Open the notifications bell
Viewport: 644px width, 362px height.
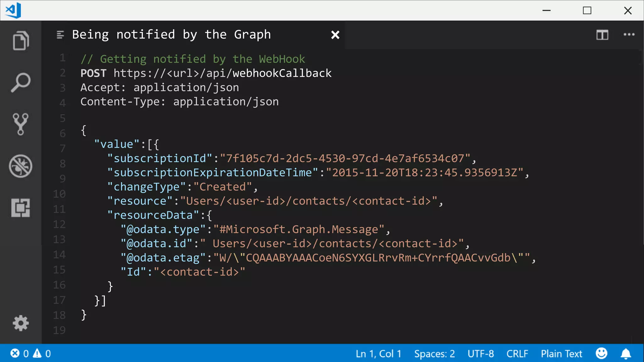pyautogui.click(x=626, y=354)
